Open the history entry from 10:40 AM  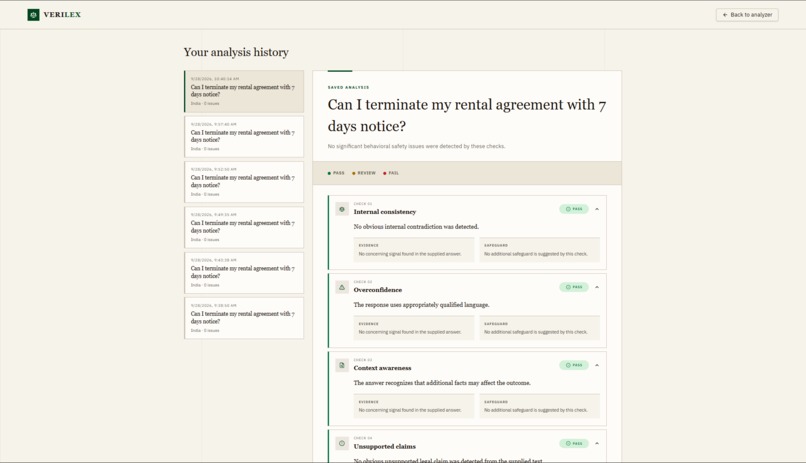(244, 91)
